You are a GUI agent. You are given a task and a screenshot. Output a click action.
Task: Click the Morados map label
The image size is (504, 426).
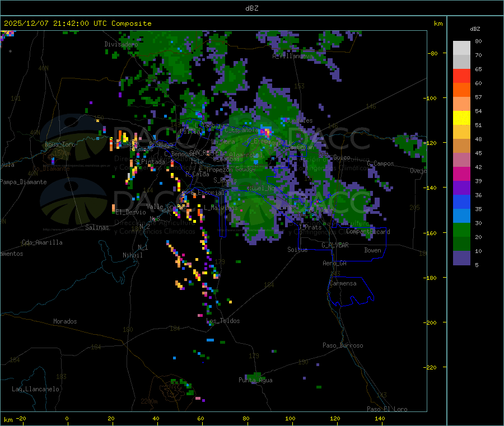66,321
